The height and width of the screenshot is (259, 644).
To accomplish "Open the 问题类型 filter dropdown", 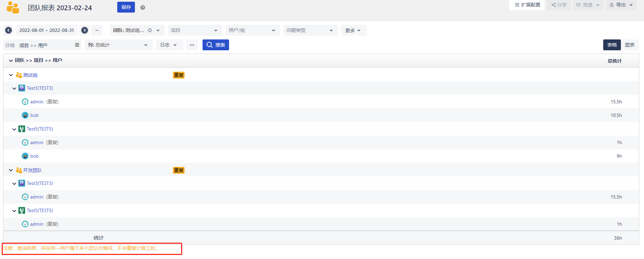I will pos(310,30).
